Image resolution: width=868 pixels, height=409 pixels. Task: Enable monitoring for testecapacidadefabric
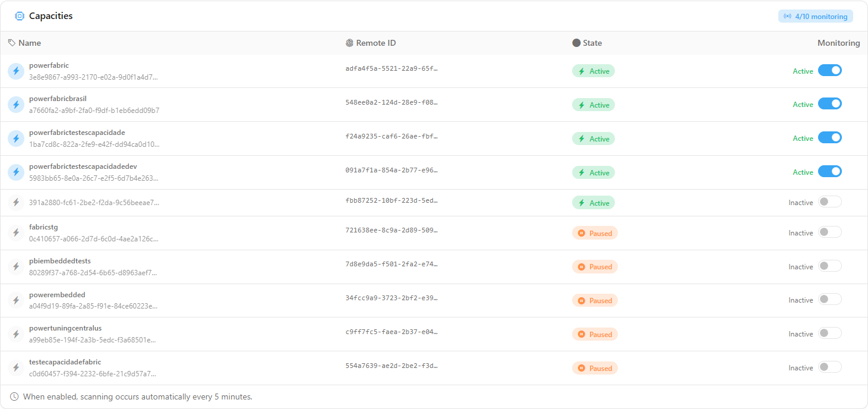[830, 367]
